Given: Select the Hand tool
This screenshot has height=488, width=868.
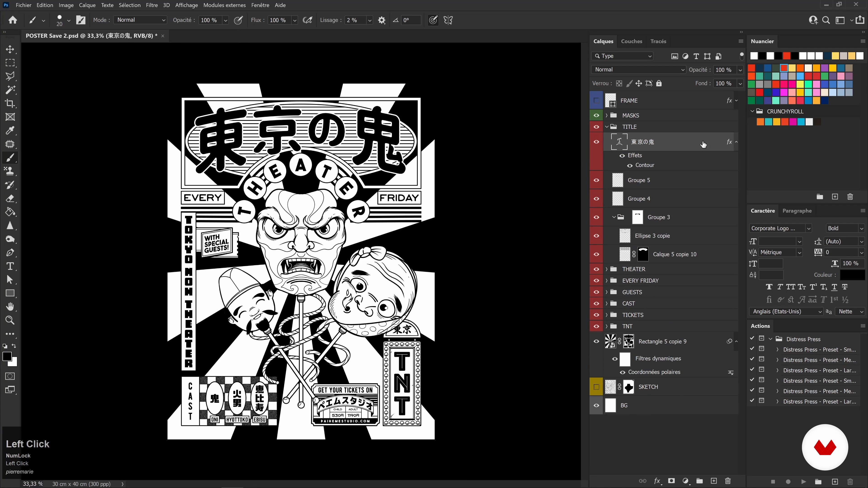Looking at the screenshot, I should pos(10,307).
